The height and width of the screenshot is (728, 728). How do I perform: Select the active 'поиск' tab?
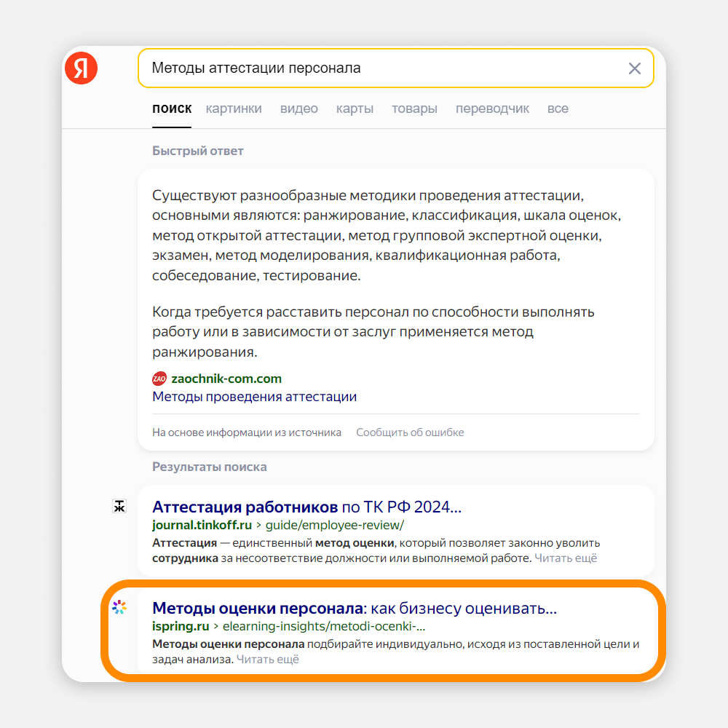pyautogui.click(x=172, y=108)
